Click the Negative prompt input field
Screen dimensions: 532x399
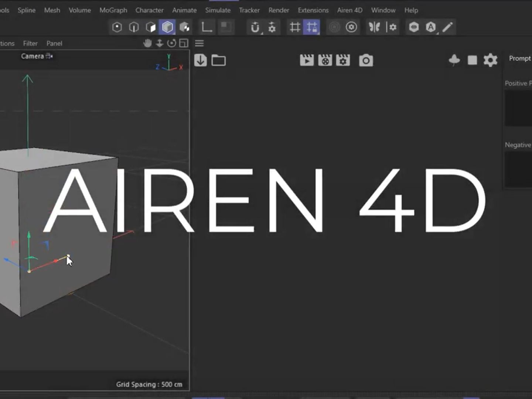518,170
